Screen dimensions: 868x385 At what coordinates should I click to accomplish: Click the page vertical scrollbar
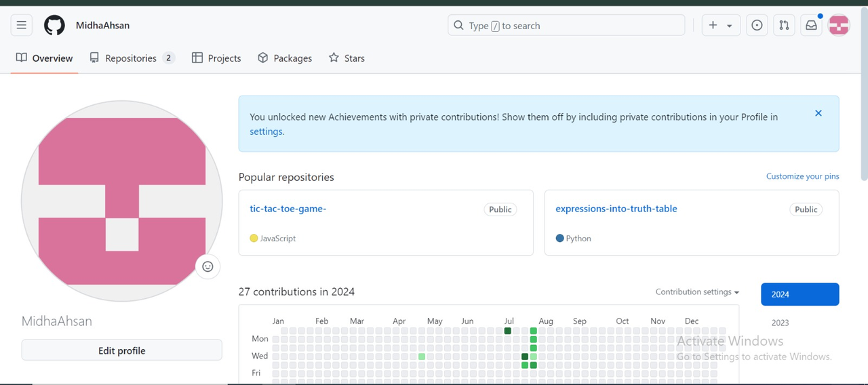[864, 95]
